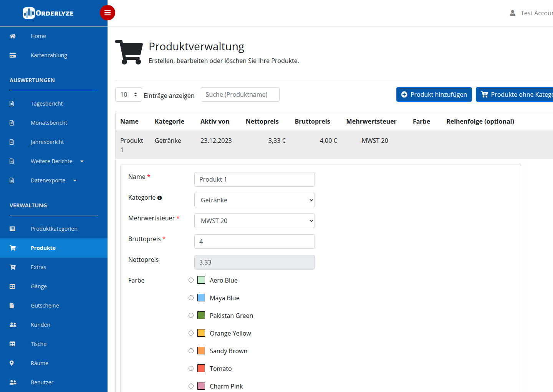Click the Kartenzahlung card icon
Image resolution: width=553 pixels, height=392 pixels.
[x=13, y=55]
